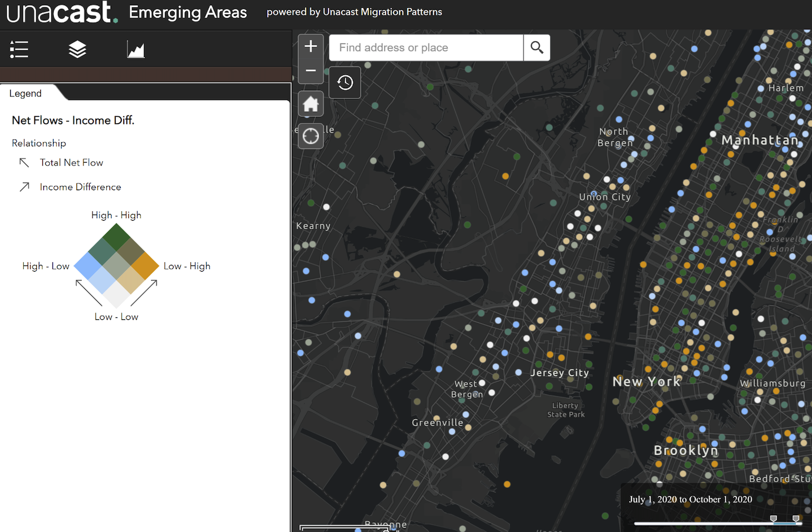This screenshot has height=532, width=812.
Task: Click the right time slider handle
Action: click(796, 518)
